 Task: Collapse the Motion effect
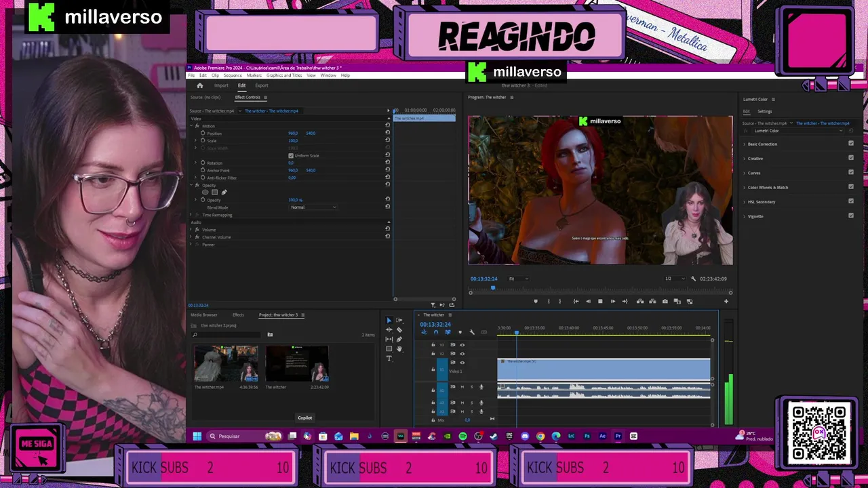pos(191,126)
